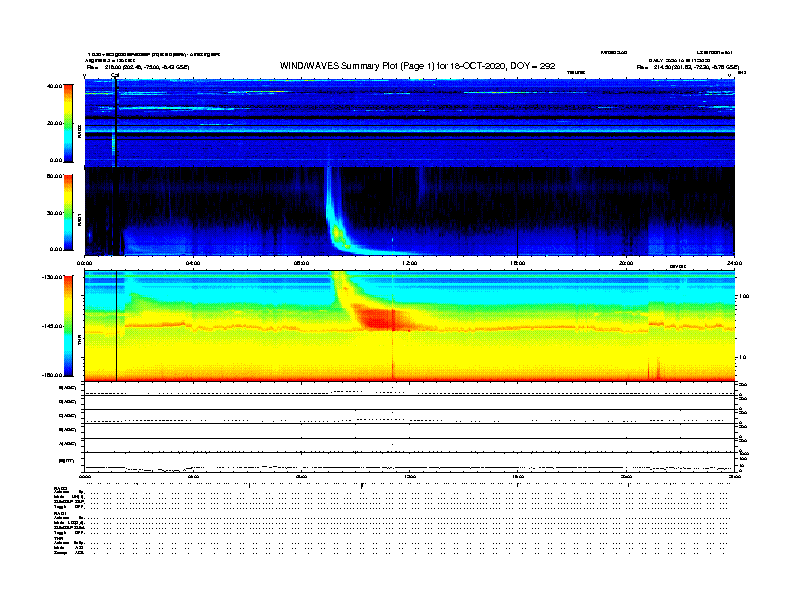Click the 60.00 label on the RAD1 scale
The width and height of the screenshot is (792, 612).
pos(55,176)
